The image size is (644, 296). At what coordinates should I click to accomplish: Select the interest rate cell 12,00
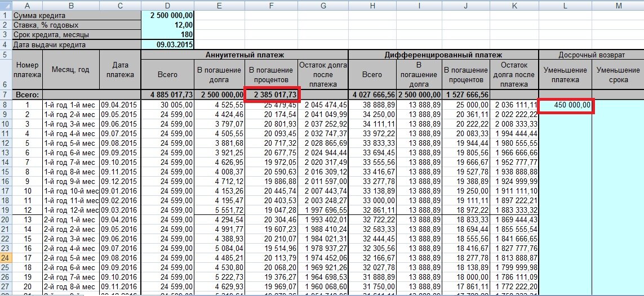click(x=167, y=25)
